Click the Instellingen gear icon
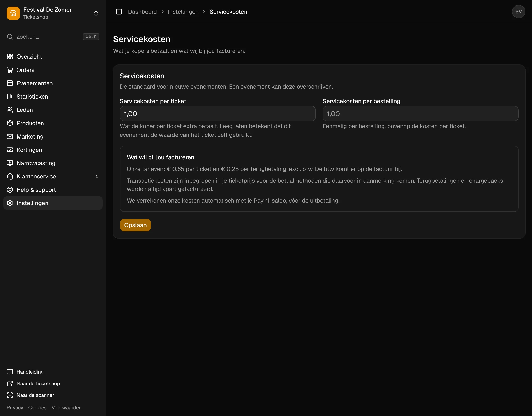The height and width of the screenshot is (416, 532). (x=10, y=203)
